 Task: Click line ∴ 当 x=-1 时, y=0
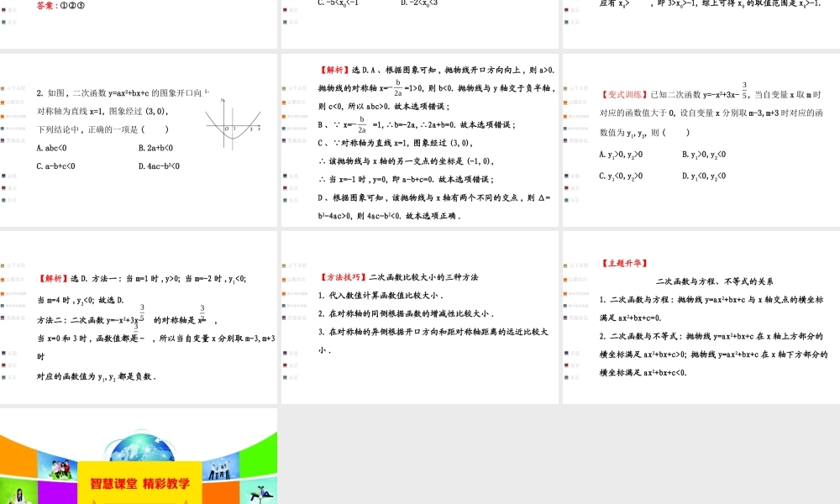(406, 180)
